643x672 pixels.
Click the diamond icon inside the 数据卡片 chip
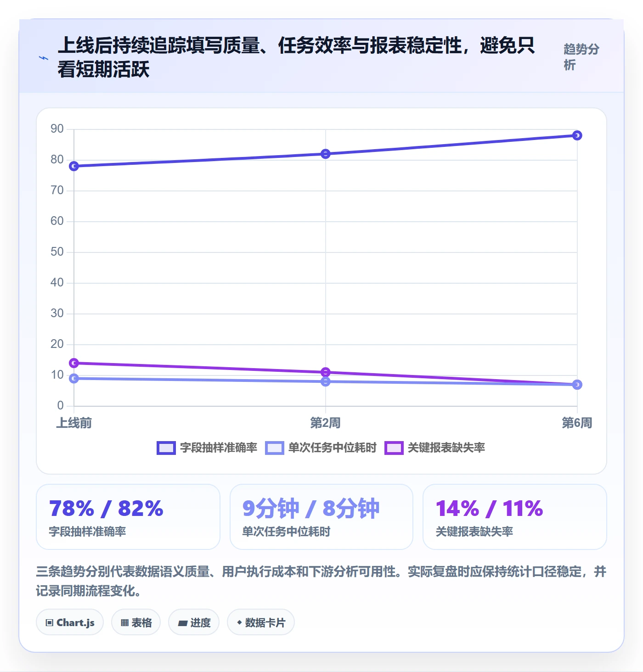click(x=239, y=622)
